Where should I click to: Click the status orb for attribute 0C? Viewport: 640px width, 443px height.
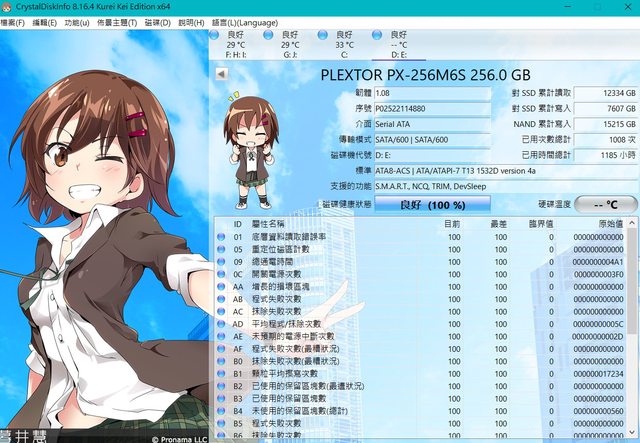click(221, 274)
